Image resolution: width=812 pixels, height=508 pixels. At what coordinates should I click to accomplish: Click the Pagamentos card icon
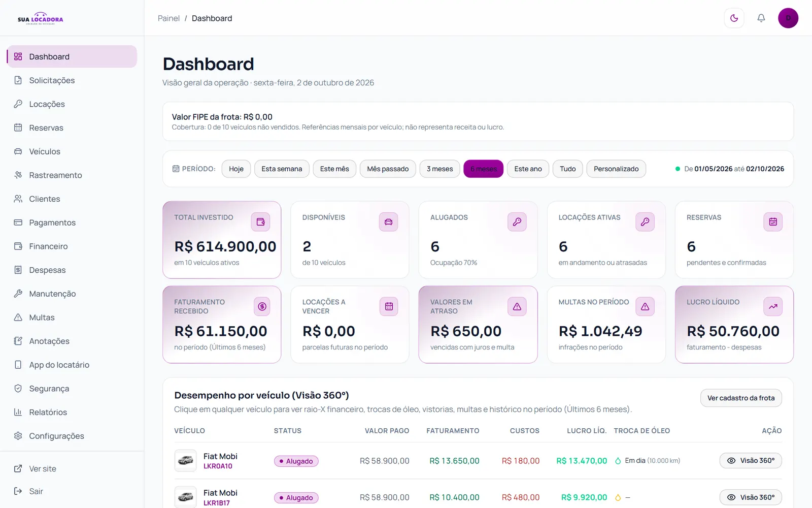click(18, 223)
